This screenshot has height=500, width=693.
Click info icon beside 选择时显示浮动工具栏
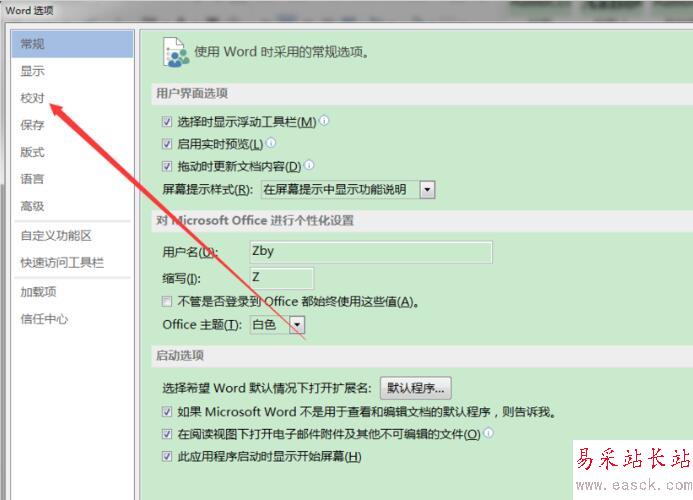coord(324,120)
